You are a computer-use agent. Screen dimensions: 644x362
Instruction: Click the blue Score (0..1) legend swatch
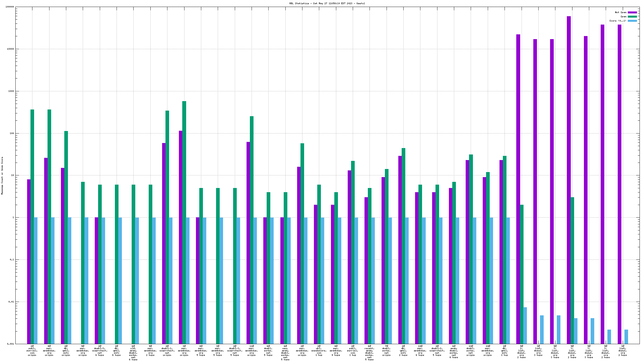pos(632,21)
